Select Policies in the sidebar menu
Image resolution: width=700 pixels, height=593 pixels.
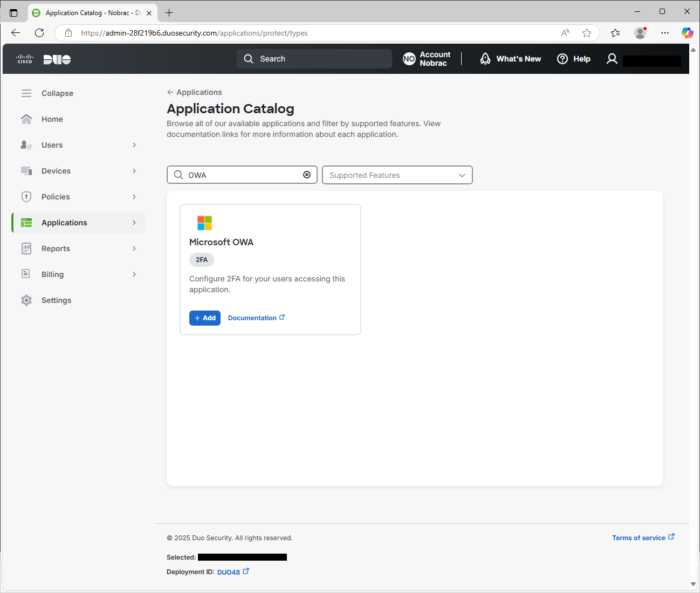(56, 197)
